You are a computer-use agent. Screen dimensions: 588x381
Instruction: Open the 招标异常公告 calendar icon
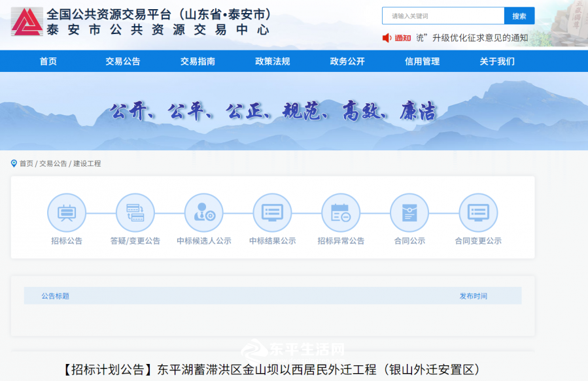(x=341, y=212)
